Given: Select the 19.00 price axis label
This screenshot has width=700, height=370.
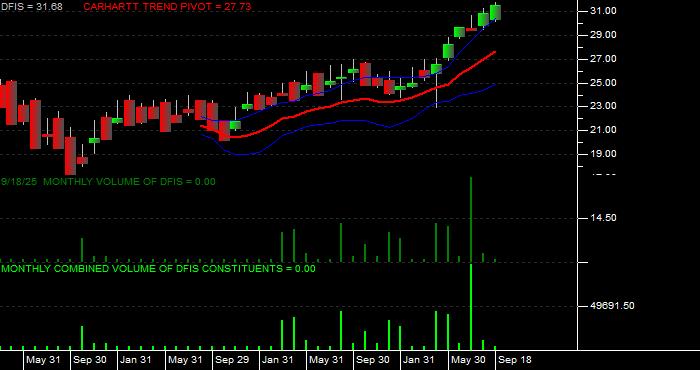Looking at the screenshot, I should (x=604, y=154).
